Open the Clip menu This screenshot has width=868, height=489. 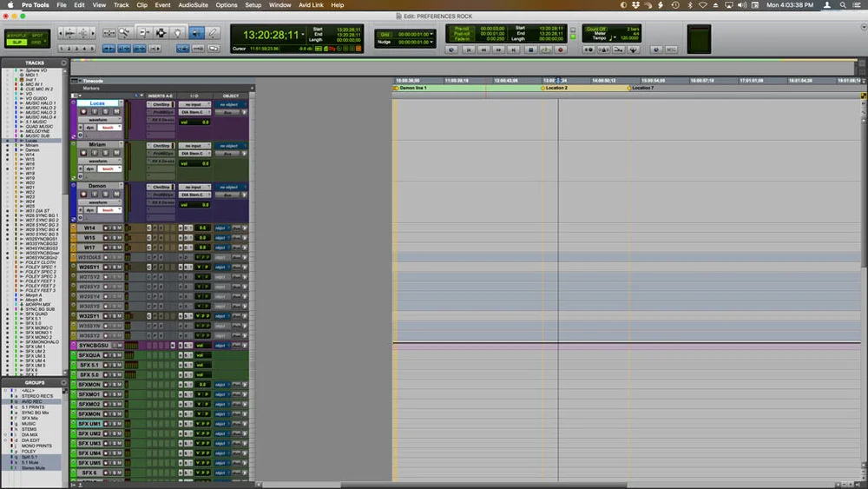pyautogui.click(x=141, y=5)
